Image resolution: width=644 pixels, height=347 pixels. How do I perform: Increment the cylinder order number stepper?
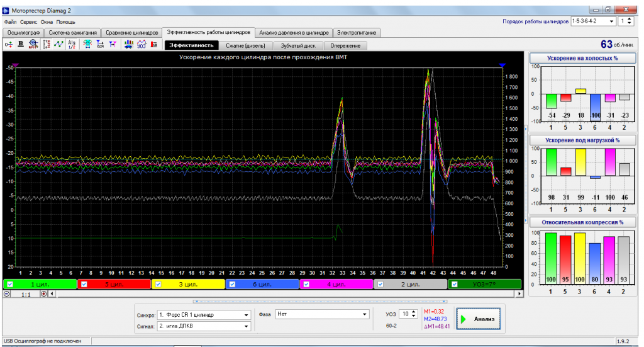coord(630,20)
